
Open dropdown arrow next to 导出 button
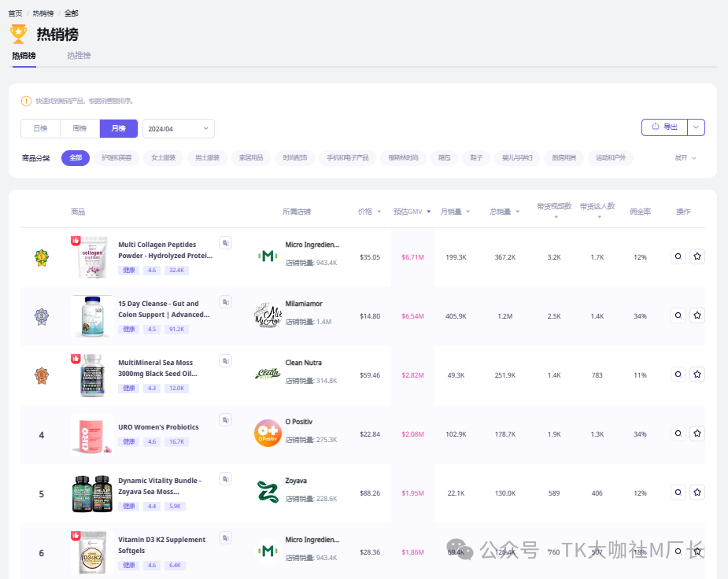(x=697, y=127)
